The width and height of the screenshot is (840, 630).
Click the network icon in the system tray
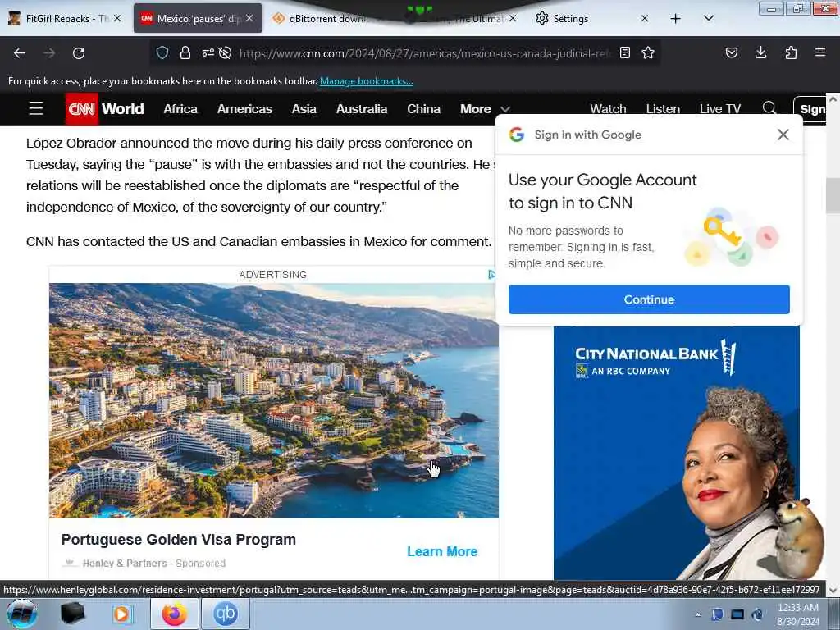click(737, 614)
